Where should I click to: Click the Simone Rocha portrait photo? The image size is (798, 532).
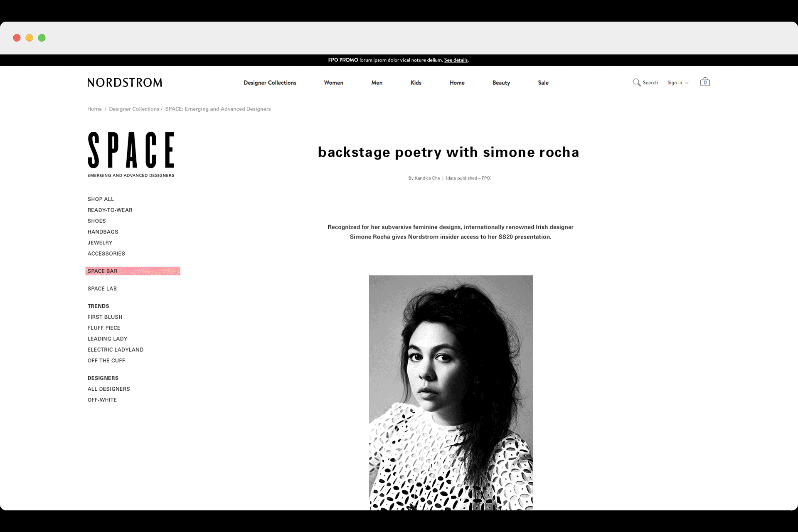click(x=451, y=392)
